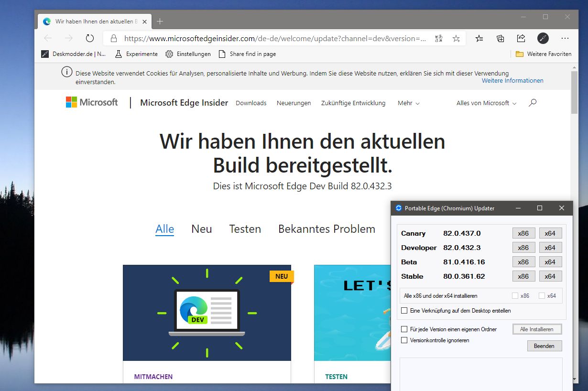Click the address bar URL field
Image resolution: width=588 pixels, height=391 pixels.
pos(275,38)
